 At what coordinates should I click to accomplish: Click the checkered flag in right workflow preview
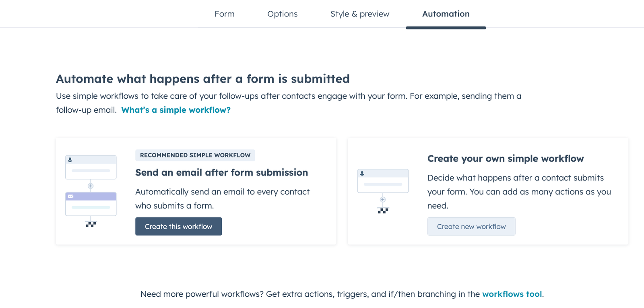(x=383, y=211)
